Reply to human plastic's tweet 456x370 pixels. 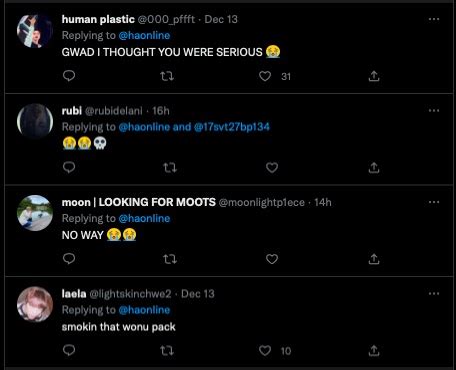69,76
